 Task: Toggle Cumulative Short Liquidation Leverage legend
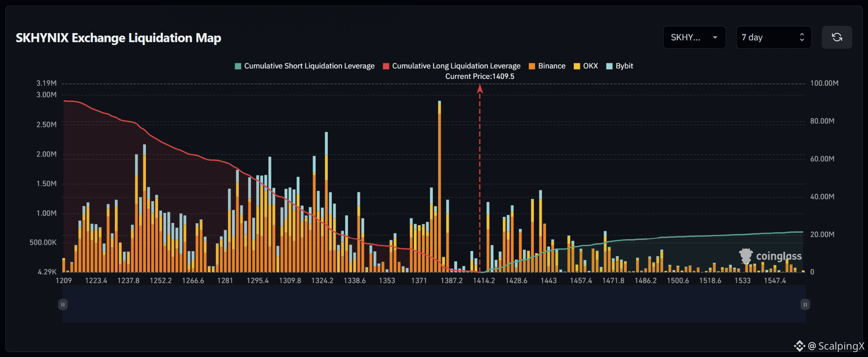coord(304,66)
